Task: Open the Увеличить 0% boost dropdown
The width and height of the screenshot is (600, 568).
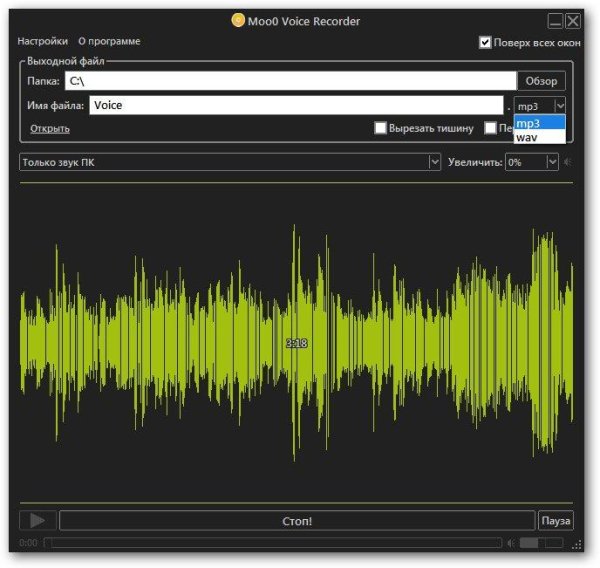Action: coord(532,162)
